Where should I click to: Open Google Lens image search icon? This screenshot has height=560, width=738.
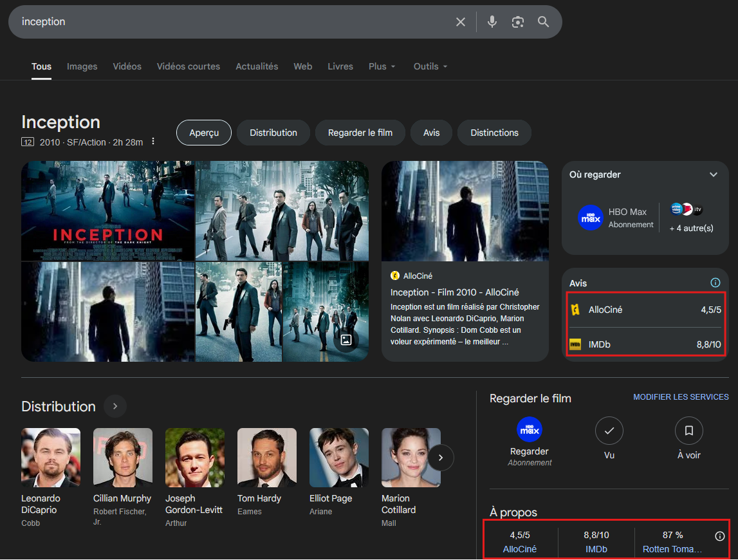[x=518, y=22]
